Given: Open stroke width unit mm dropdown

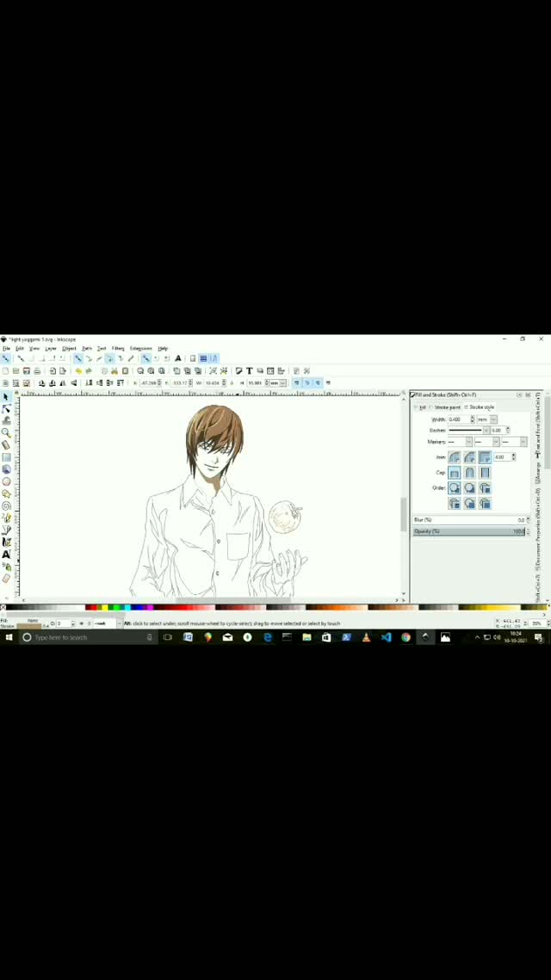Looking at the screenshot, I should pos(486,419).
